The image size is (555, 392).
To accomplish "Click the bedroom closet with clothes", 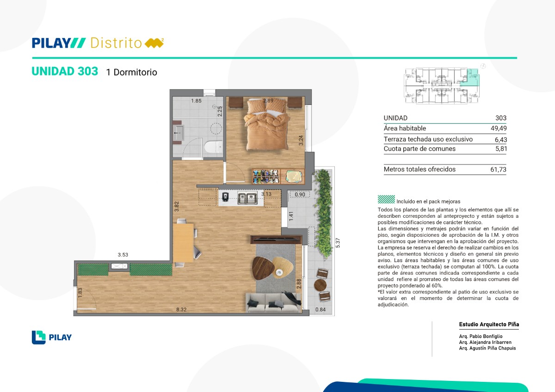I will tap(277, 176).
